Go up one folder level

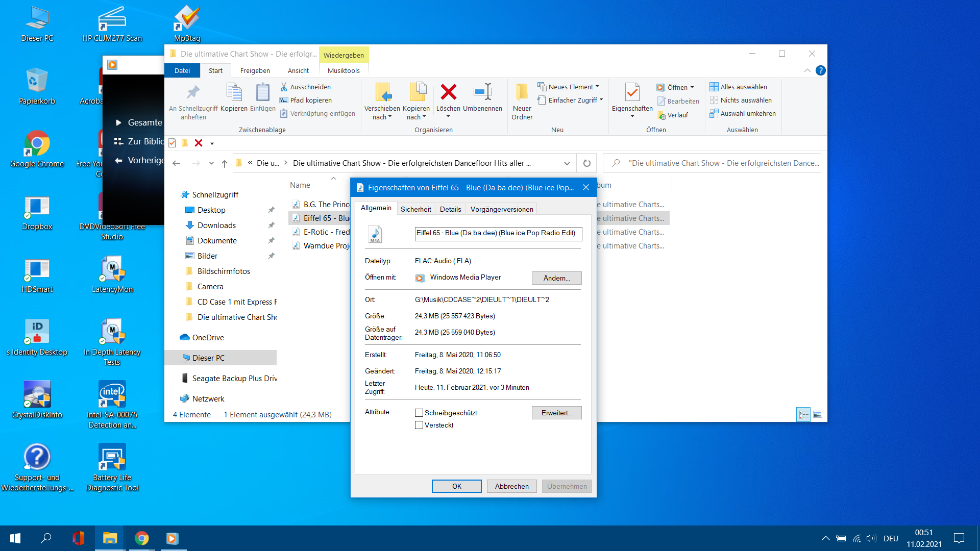225,163
